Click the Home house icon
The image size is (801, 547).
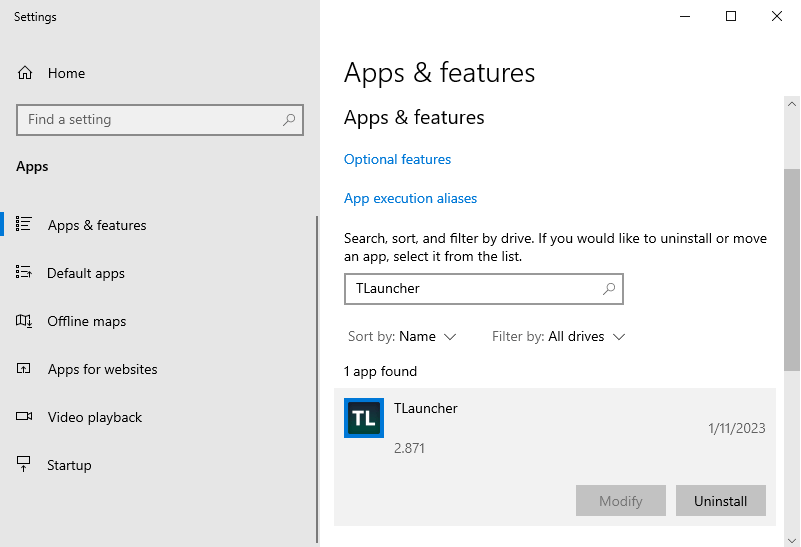(x=25, y=73)
